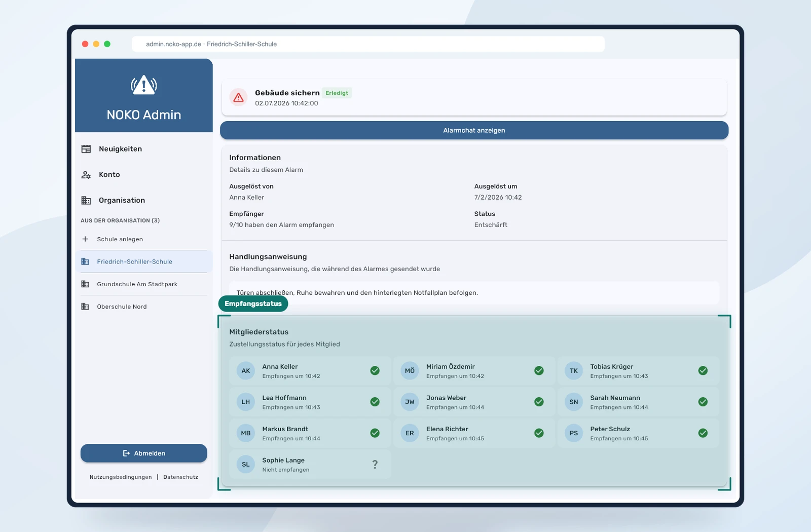Click the Grundschule Am Stadtpark building icon

tap(85, 284)
